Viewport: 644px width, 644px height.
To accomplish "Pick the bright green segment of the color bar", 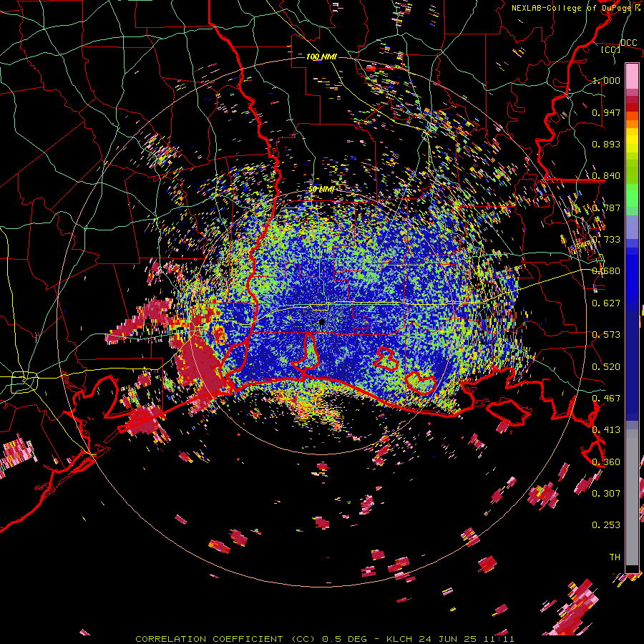I will (632, 195).
